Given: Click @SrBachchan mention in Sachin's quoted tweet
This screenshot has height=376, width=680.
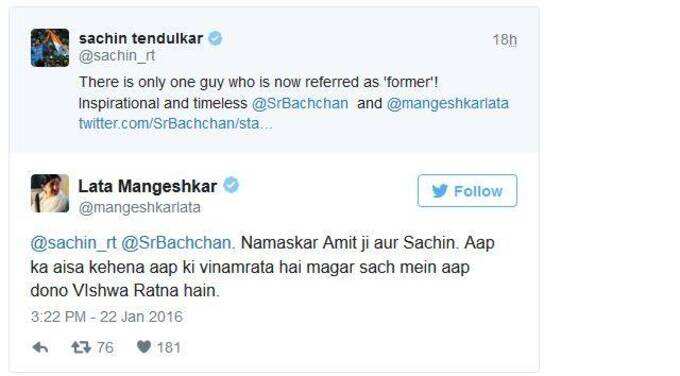Looking at the screenshot, I should point(300,103).
